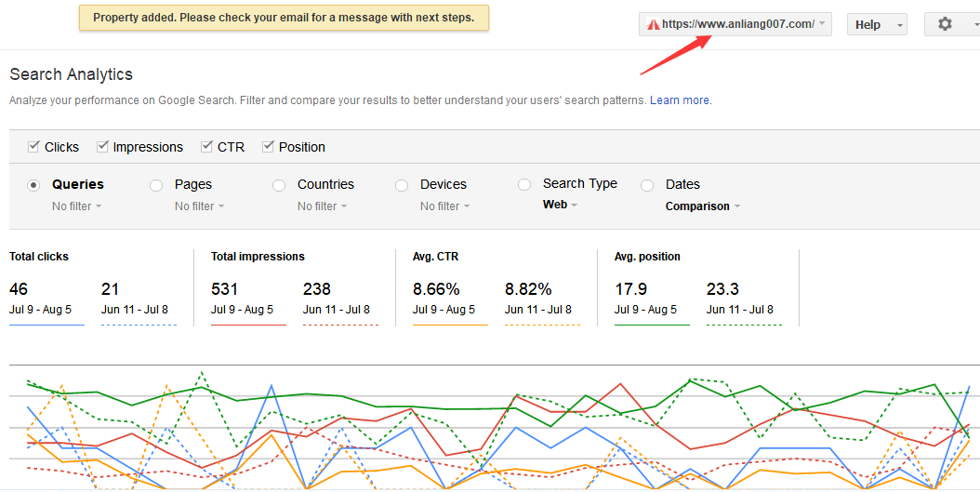Select the Devices radio option
980x492 pixels.
(402, 185)
